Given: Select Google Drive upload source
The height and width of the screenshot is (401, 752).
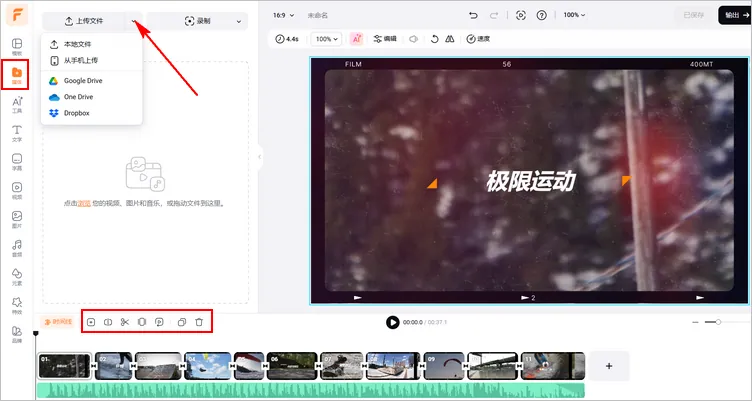Looking at the screenshot, I should pyautogui.click(x=92, y=81).
